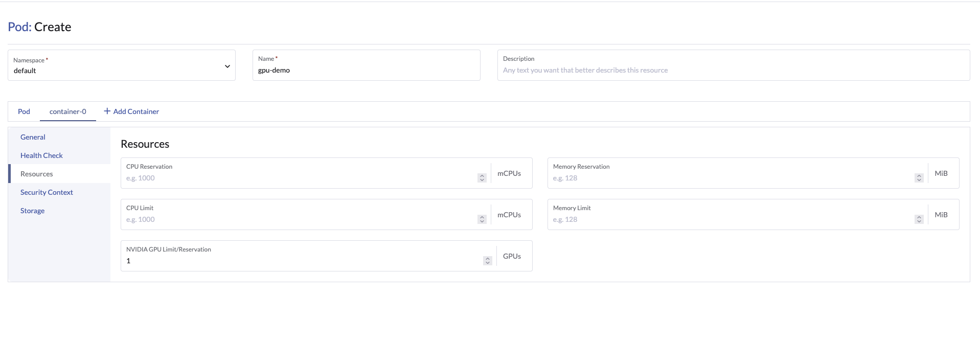Select the container-0 tab

coord(68,111)
